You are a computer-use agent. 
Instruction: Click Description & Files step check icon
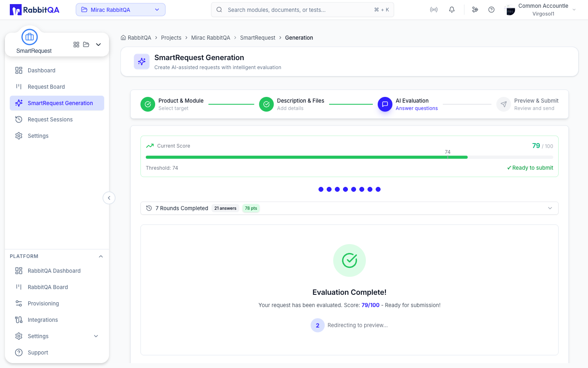pos(266,104)
